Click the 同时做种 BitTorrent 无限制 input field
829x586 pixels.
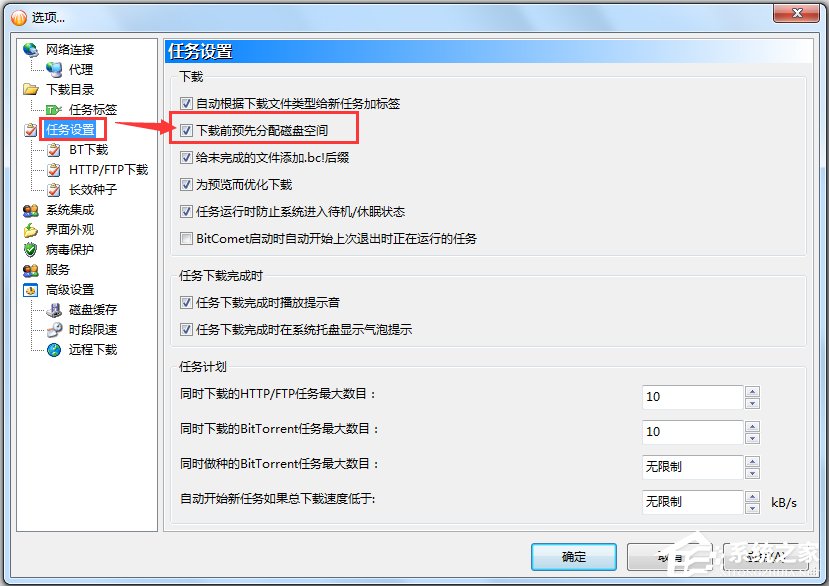(x=693, y=467)
